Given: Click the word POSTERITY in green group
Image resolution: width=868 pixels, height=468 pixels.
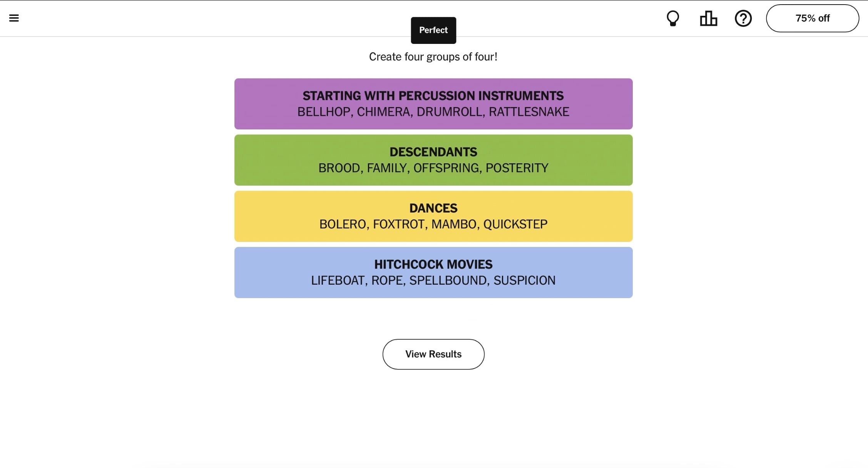Looking at the screenshot, I should 517,168.
